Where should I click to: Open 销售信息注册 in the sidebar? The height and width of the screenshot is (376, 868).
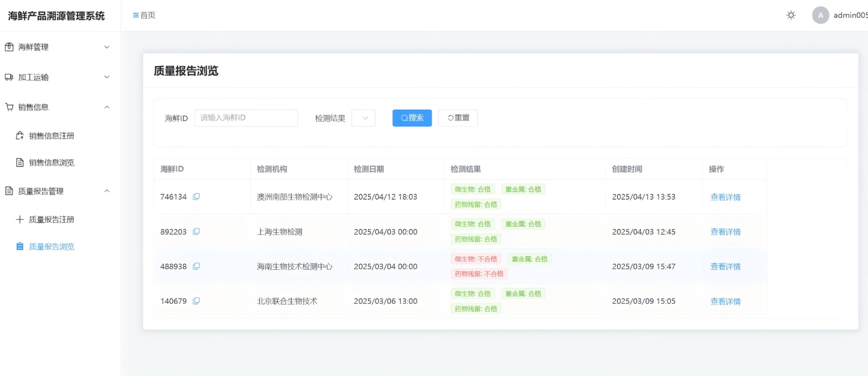click(x=52, y=136)
